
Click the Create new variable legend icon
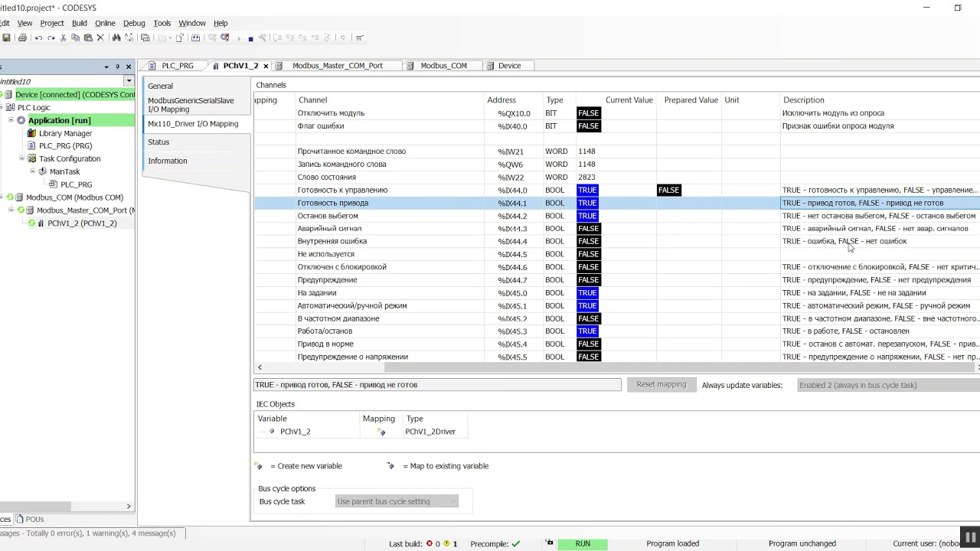tap(259, 466)
